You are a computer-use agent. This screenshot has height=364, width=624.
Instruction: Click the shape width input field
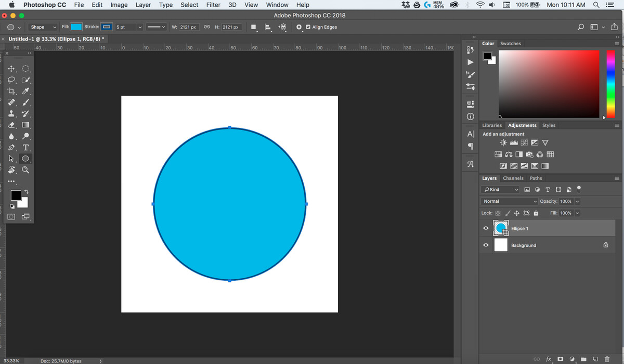coord(188,27)
